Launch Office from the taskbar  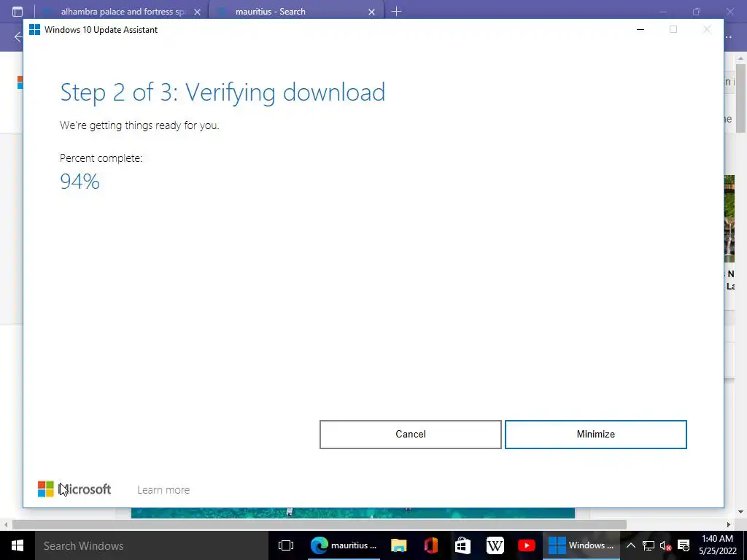(x=430, y=545)
